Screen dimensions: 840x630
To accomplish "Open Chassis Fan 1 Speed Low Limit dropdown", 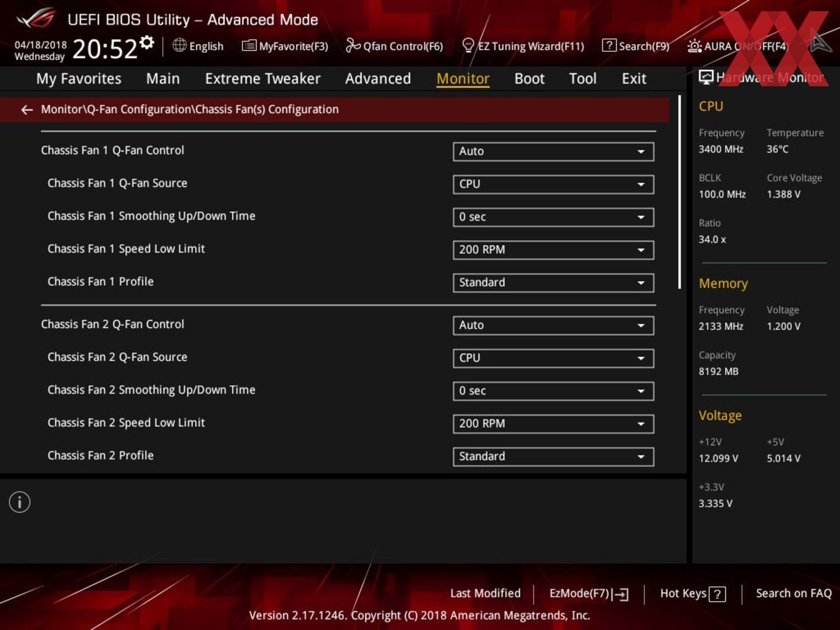I will click(x=553, y=250).
